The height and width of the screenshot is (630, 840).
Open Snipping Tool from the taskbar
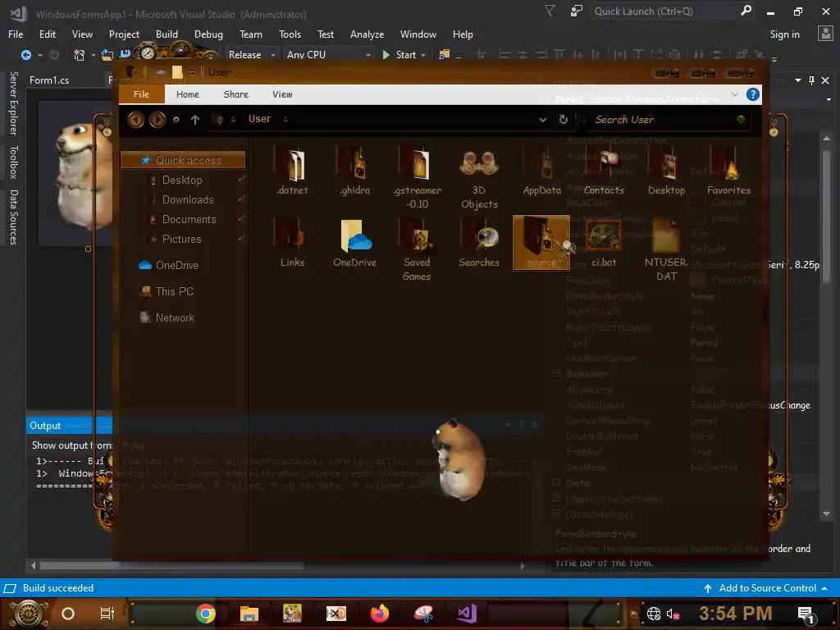[x=423, y=614]
